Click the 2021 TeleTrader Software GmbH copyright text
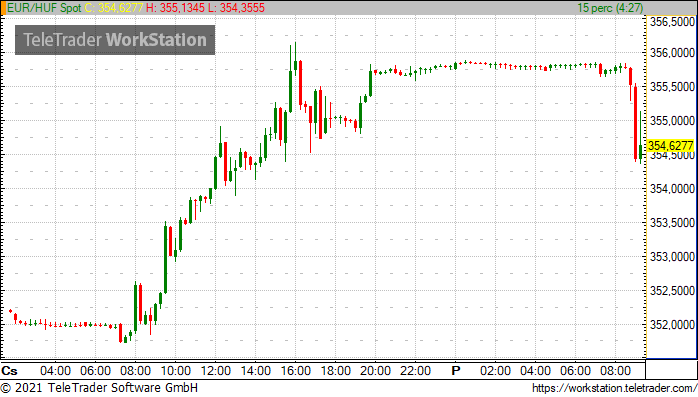 click(x=99, y=388)
